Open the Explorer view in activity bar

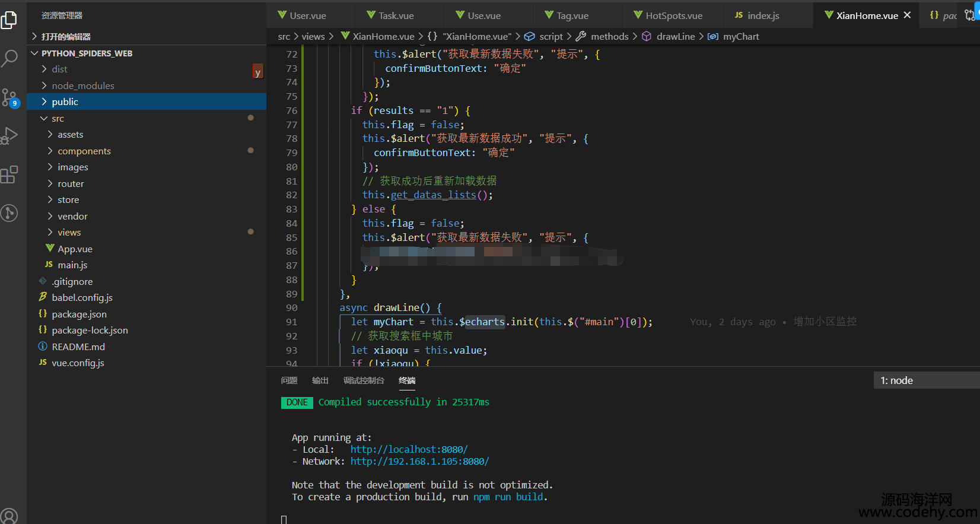(9, 20)
